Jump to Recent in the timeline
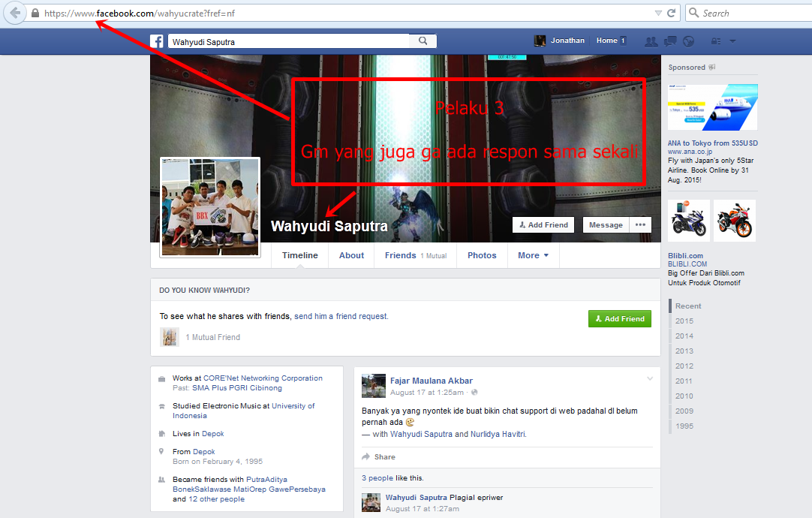Viewport: 812px width, 518px height. (x=687, y=306)
